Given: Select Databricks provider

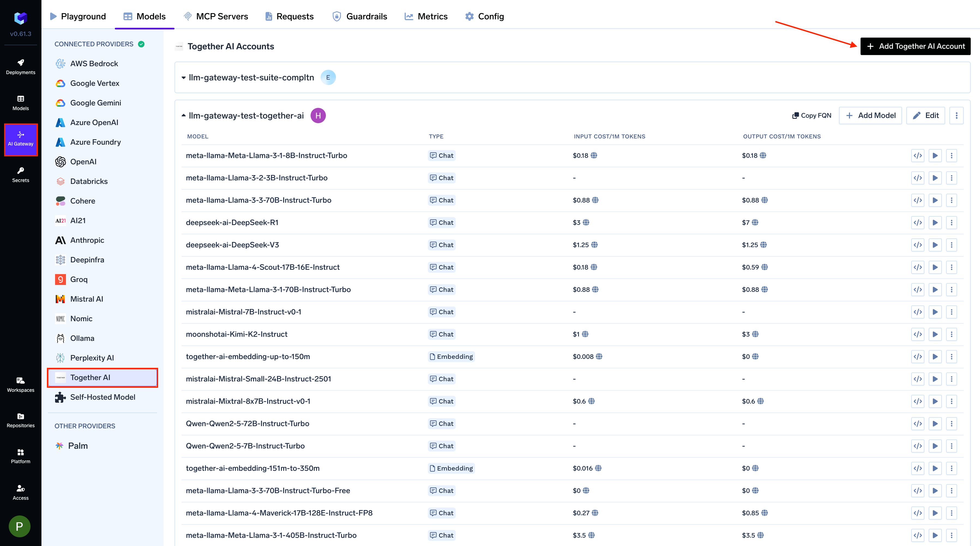Looking at the screenshot, I should click(103, 181).
